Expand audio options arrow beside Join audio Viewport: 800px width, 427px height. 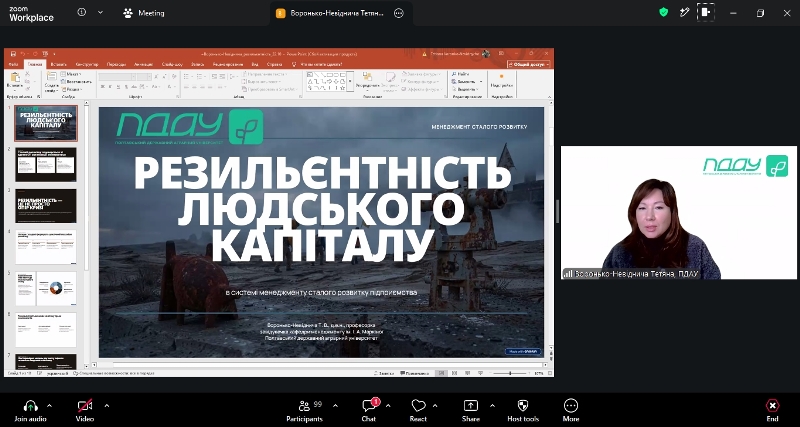(x=49, y=406)
